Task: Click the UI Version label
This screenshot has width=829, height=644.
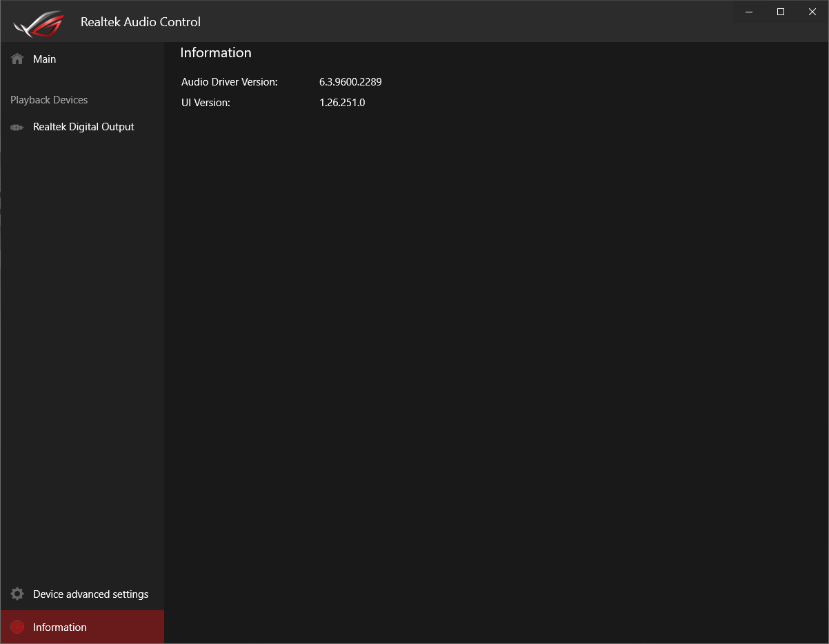Action: click(206, 103)
